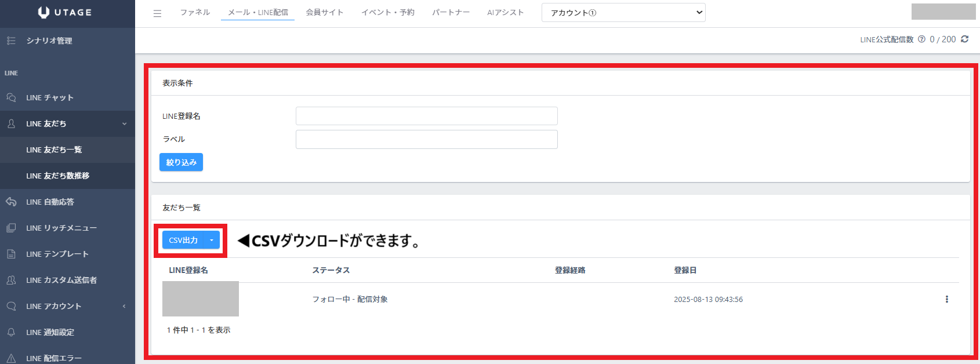Click the ステータス column header
This screenshot has height=364, width=980.
331,270
